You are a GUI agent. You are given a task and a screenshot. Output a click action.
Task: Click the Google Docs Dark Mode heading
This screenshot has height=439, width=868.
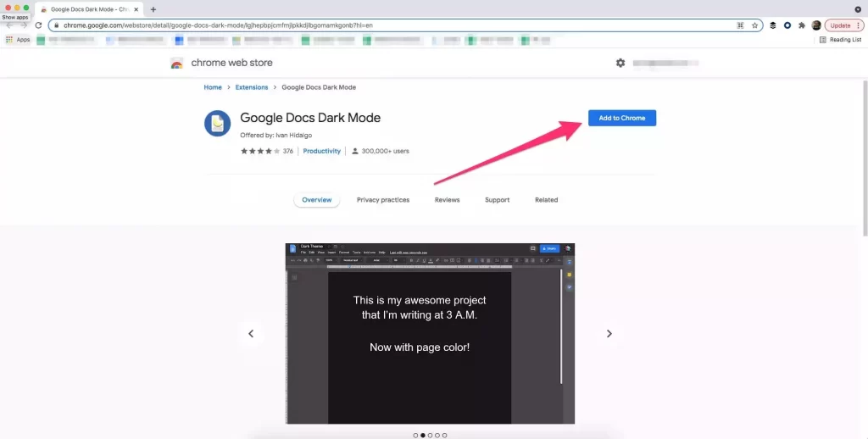(310, 118)
